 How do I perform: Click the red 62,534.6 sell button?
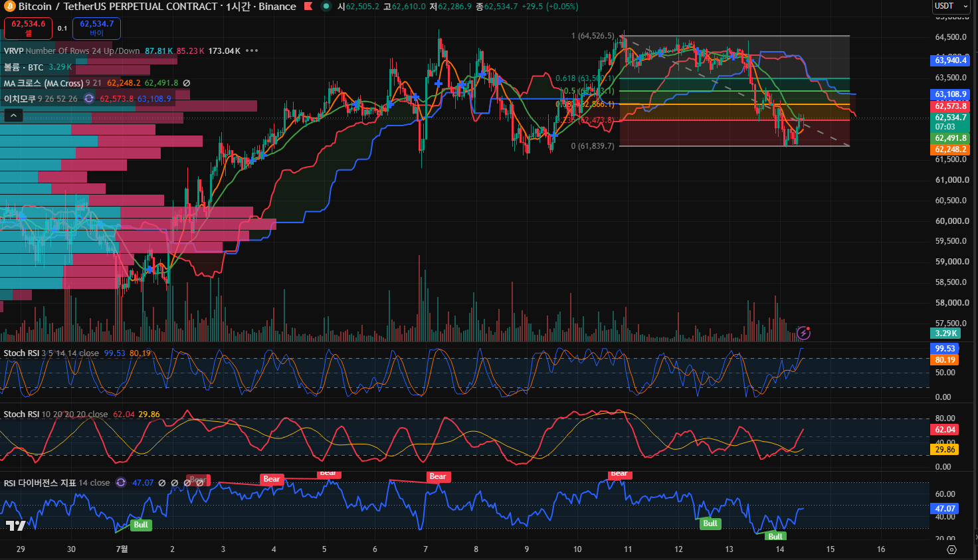28,28
